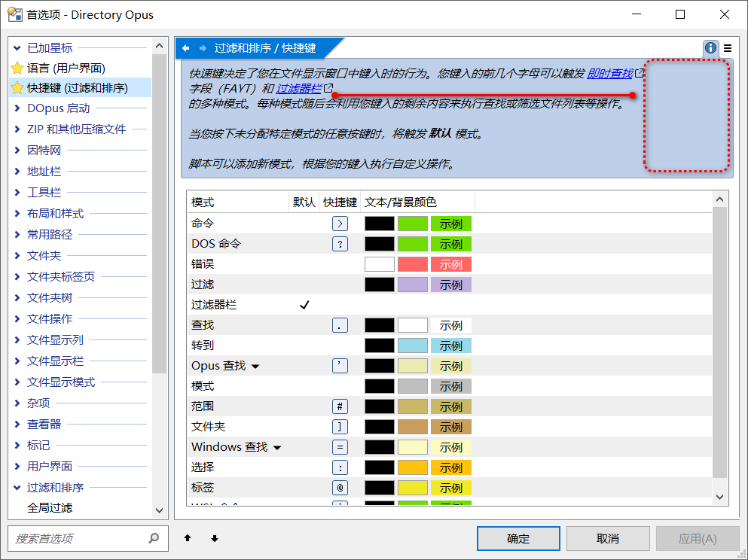Toggle the default checkmark for 过滤器栏

pyautogui.click(x=304, y=305)
